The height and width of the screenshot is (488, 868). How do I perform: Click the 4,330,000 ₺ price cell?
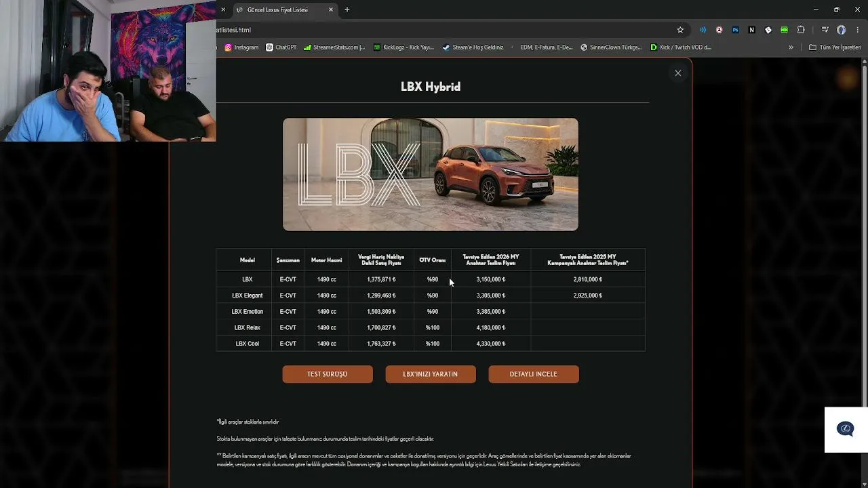(491, 344)
